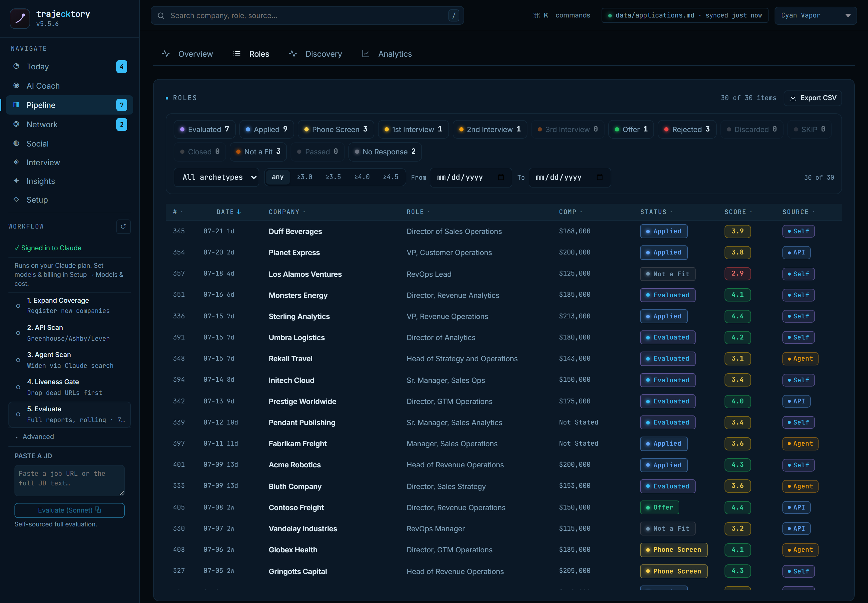
Task: Click the Today badge showing 4
Action: pyautogui.click(x=122, y=67)
